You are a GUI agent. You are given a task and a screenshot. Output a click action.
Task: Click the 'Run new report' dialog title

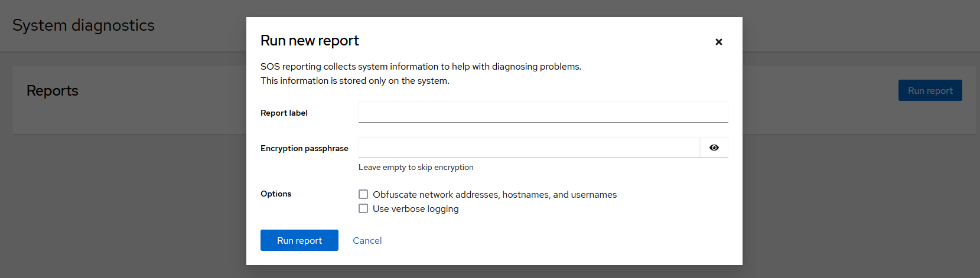[310, 40]
